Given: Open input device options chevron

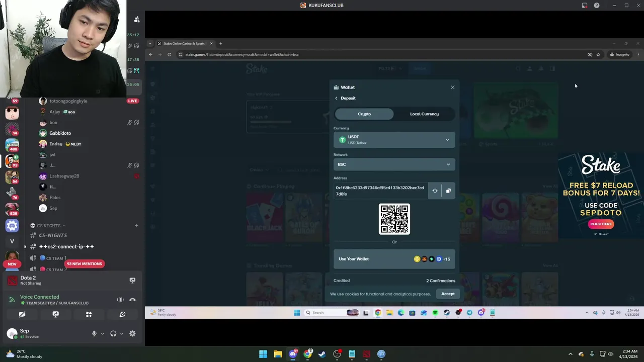Looking at the screenshot, I should pos(103,334).
